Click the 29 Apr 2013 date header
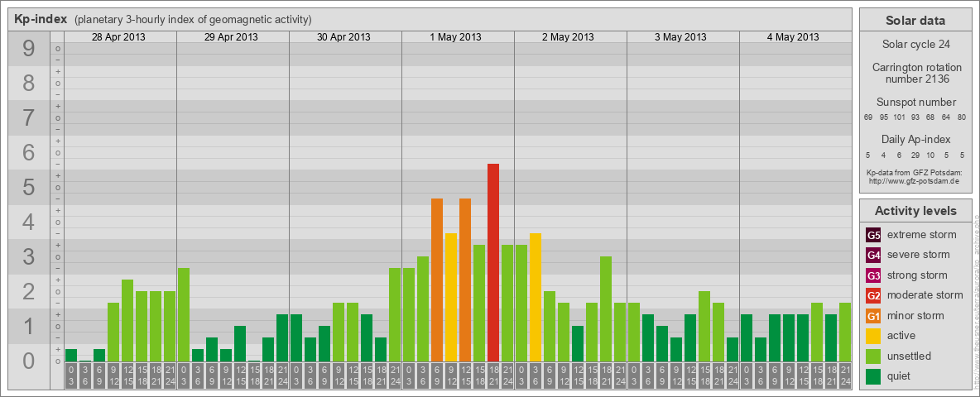The height and width of the screenshot is (397, 980). click(x=231, y=37)
